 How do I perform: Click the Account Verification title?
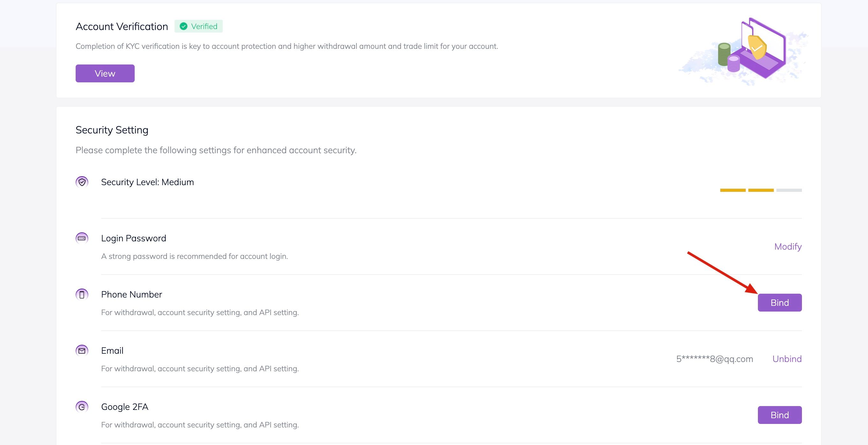pyautogui.click(x=122, y=26)
